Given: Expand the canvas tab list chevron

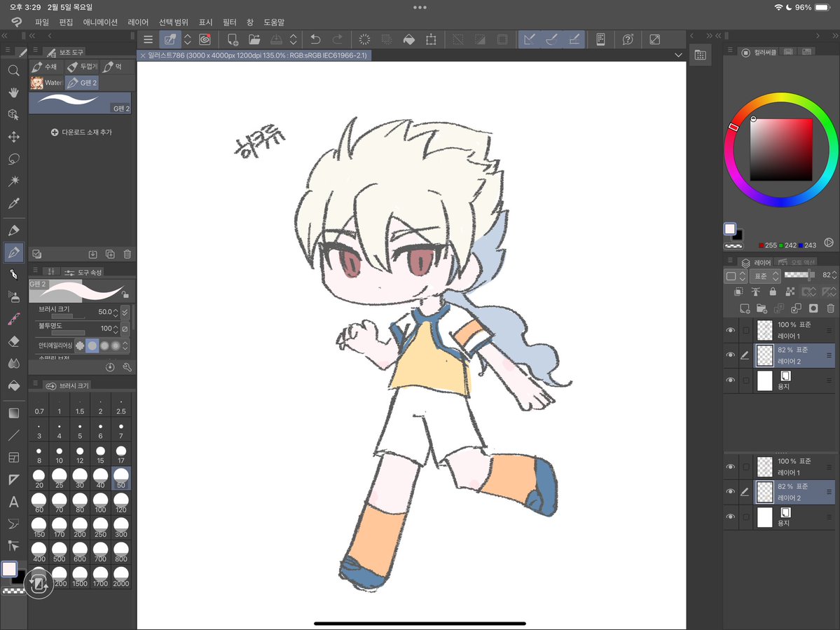Looking at the screenshot, I should tap(678, 55).
